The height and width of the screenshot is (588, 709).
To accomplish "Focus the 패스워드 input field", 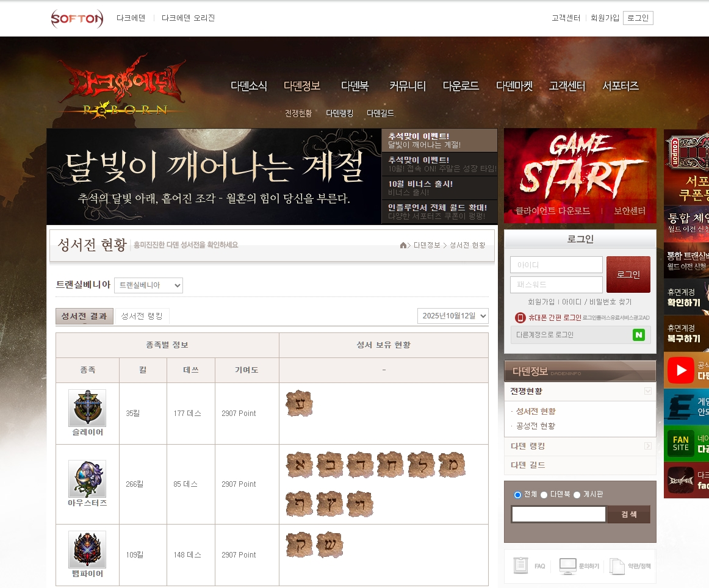I will coord(556,285).
